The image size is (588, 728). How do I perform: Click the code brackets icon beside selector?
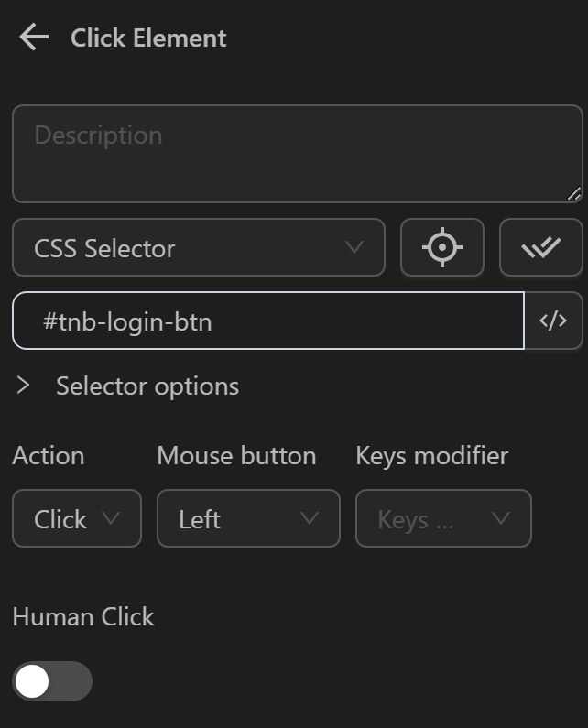tap(553, 321)
